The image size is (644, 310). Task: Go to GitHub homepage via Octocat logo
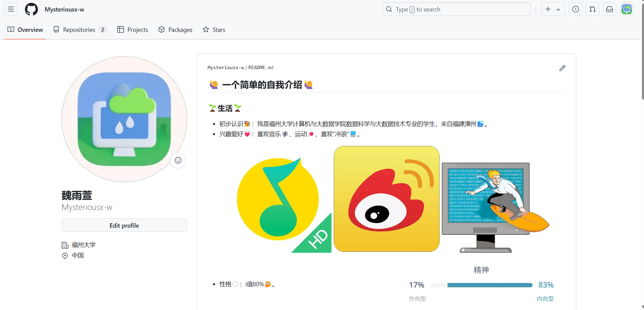[31, 9]
